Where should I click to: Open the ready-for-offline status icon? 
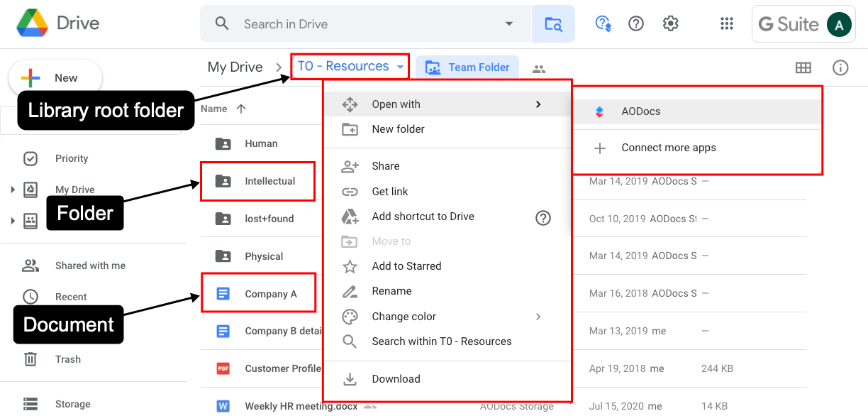[603, 24]
